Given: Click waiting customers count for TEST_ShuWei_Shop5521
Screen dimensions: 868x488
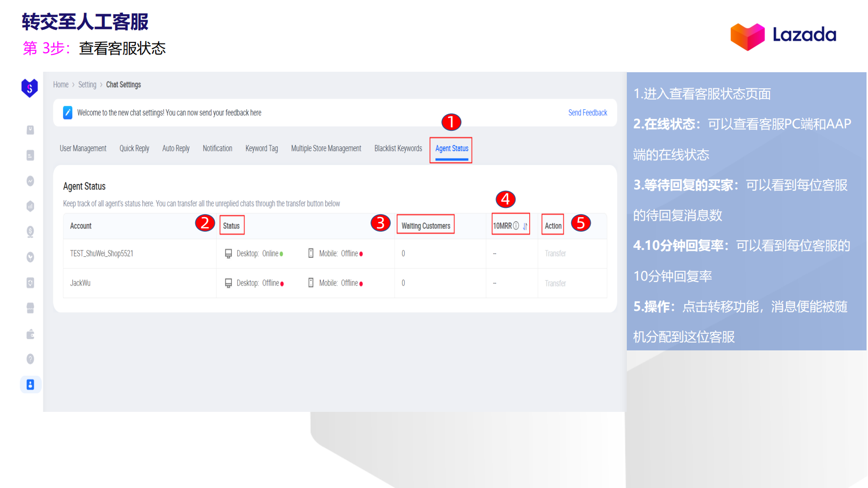Looking at the screenshot, I should pyautogui.click(x=403, y=254).
